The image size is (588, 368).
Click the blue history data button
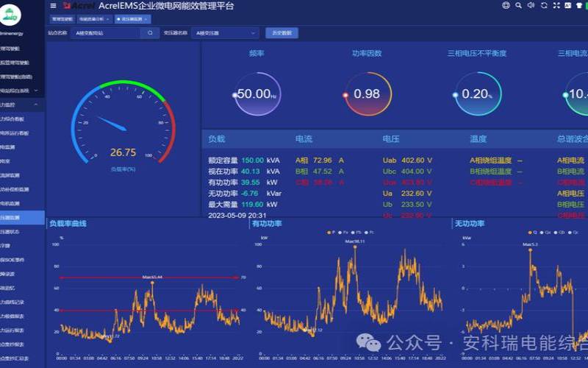tap(282, 33)
